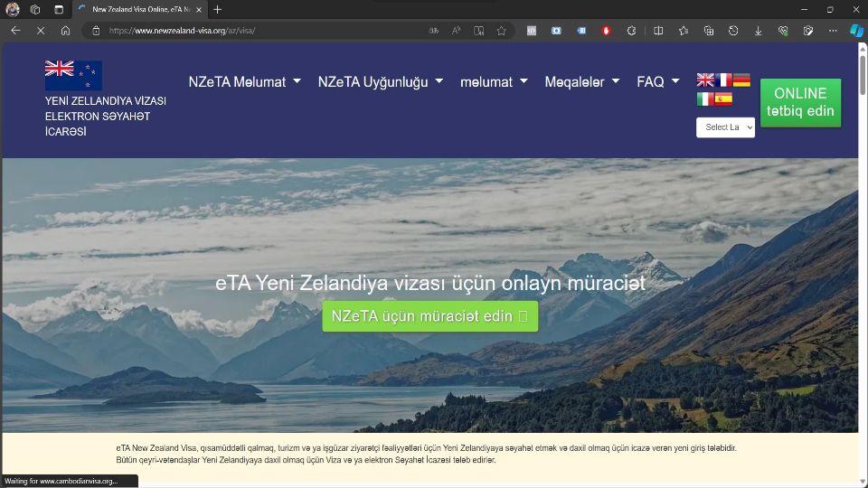The height and width of the screenshot is (488, 868).
Task: Open the blue screenshot extension
Action: 556,31
